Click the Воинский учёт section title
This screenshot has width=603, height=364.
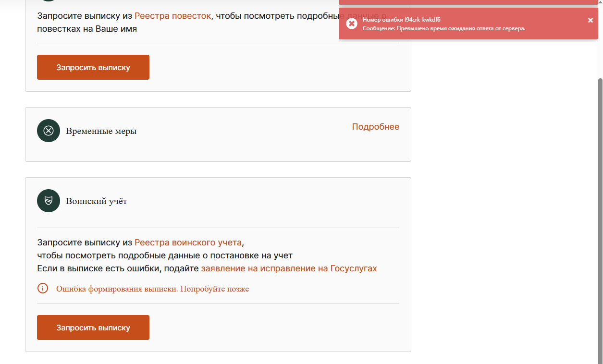(96, 201)
